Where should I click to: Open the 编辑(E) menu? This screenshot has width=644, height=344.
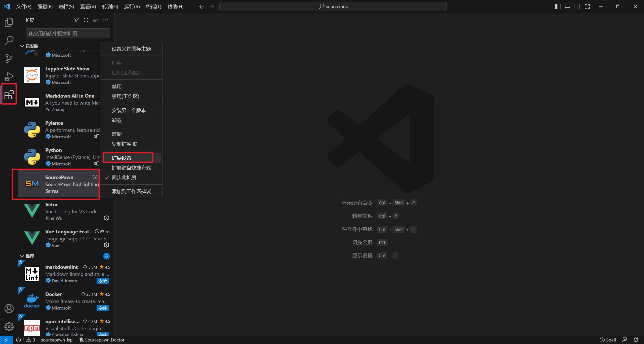[45, 7]
